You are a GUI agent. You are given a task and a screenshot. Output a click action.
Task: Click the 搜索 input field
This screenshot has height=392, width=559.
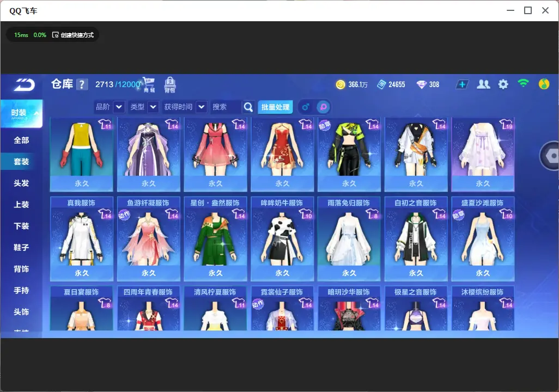pyautogui.click(x=227, y=107)
